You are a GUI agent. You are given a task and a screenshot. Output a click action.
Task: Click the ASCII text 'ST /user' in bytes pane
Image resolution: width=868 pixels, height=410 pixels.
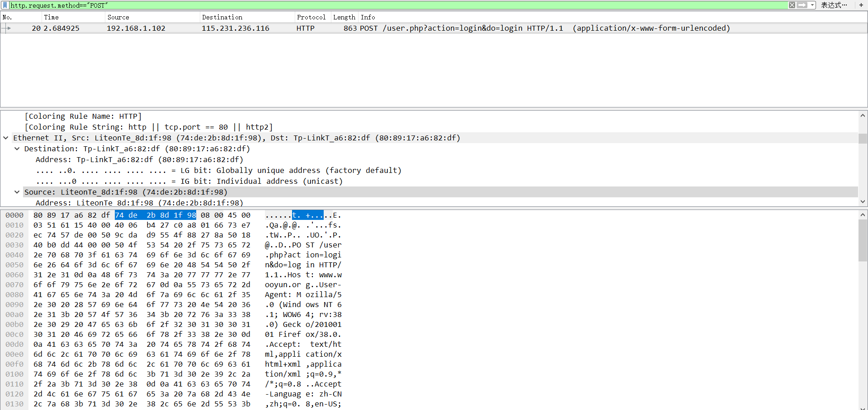point(324,245)
